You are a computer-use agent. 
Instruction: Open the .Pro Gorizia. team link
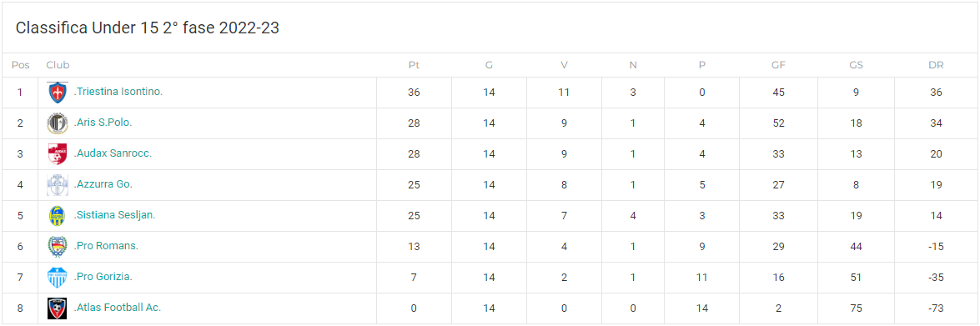tap(103, 277)
